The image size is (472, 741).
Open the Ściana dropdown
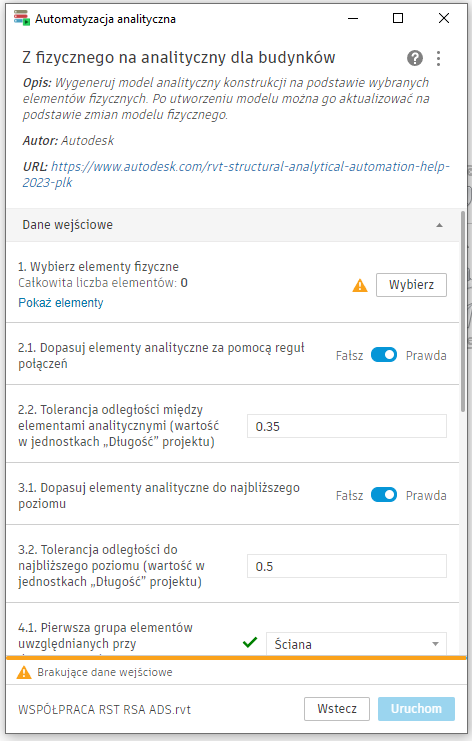(x=356, y=644)
